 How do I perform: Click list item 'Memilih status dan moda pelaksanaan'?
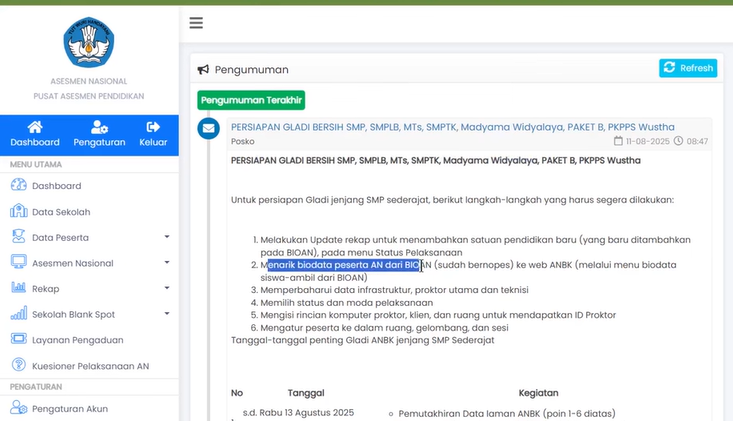[346, 303]
